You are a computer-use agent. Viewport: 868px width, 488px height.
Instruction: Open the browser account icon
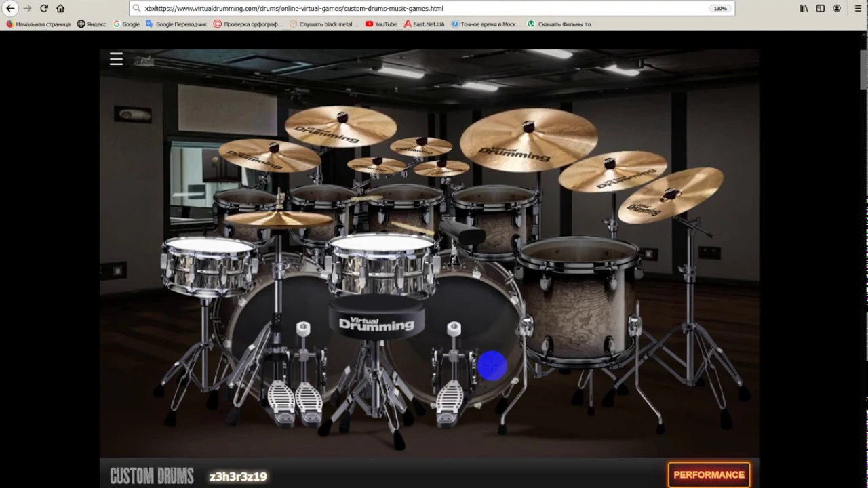[x=837, y=8]
